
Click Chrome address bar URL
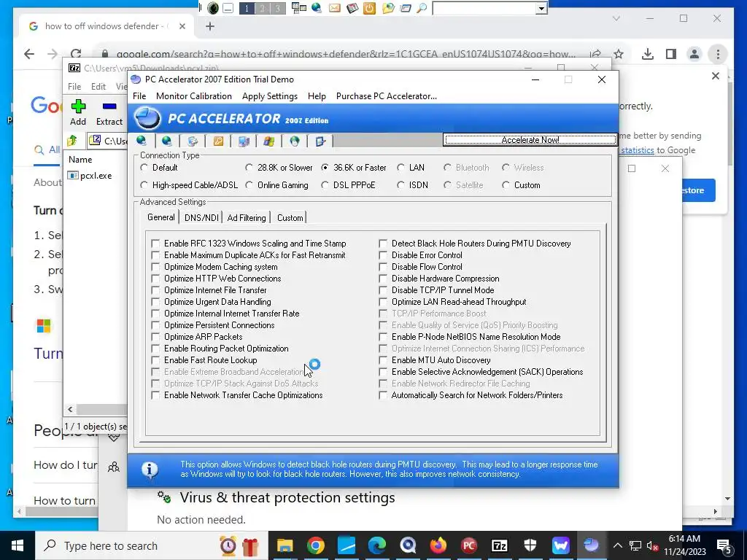pyautogui.click(x=345, y=54)
